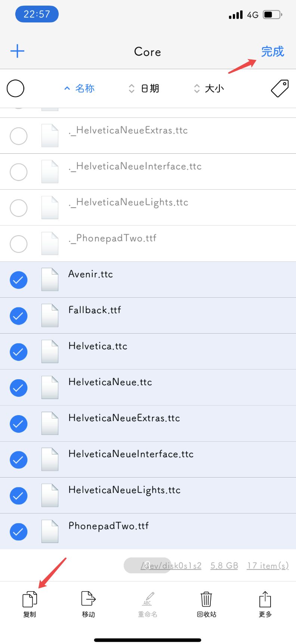Tap the 17 item(s) count link

coord(268,565)
